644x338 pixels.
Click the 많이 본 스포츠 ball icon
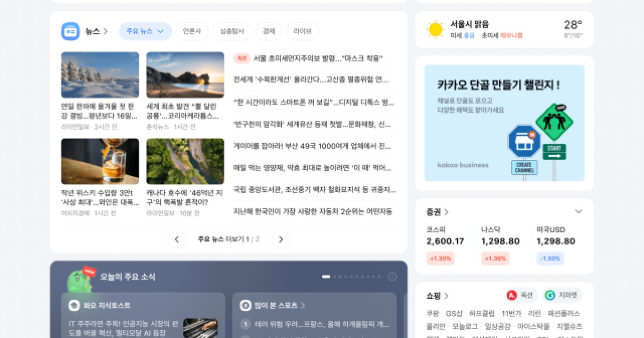coord(245,305)
